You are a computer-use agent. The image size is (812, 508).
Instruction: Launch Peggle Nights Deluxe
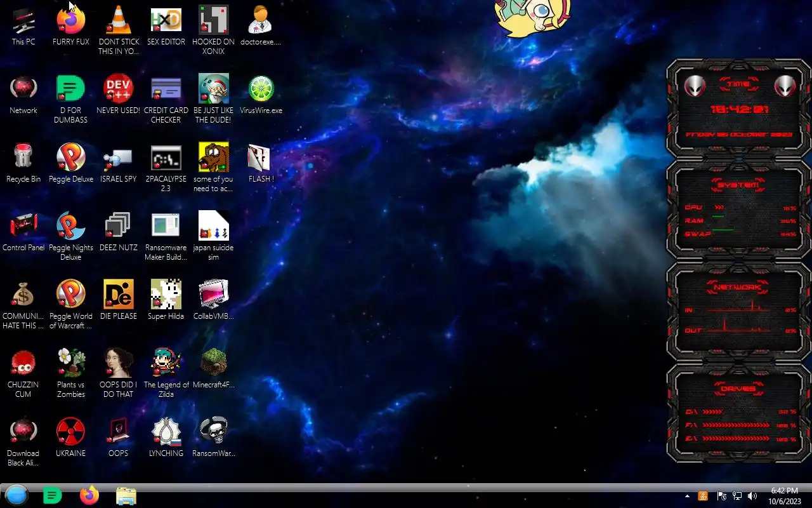tap(70, 236)
